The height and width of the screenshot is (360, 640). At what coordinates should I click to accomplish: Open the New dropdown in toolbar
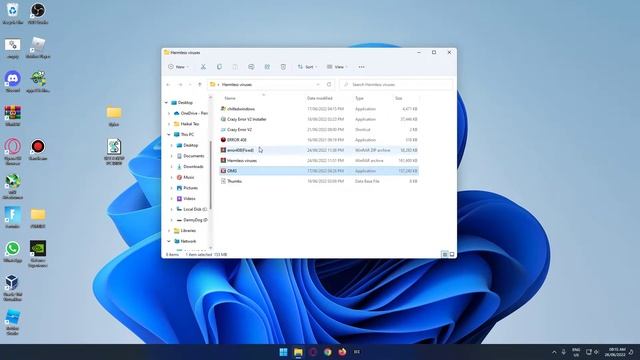(178, 67)
